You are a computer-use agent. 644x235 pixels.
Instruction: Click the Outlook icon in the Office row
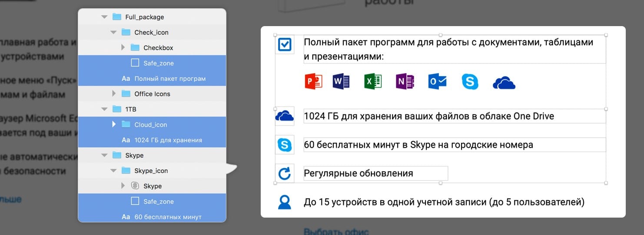coord(437,81)
